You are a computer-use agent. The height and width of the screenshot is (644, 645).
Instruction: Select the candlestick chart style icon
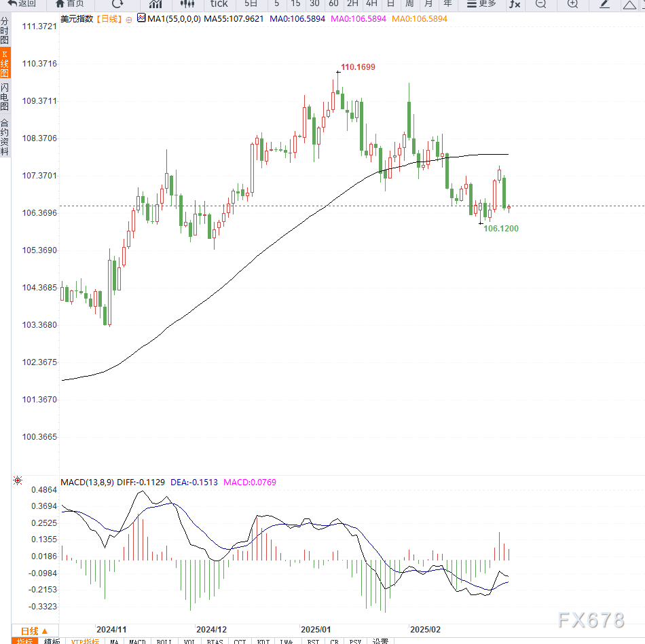187,3
